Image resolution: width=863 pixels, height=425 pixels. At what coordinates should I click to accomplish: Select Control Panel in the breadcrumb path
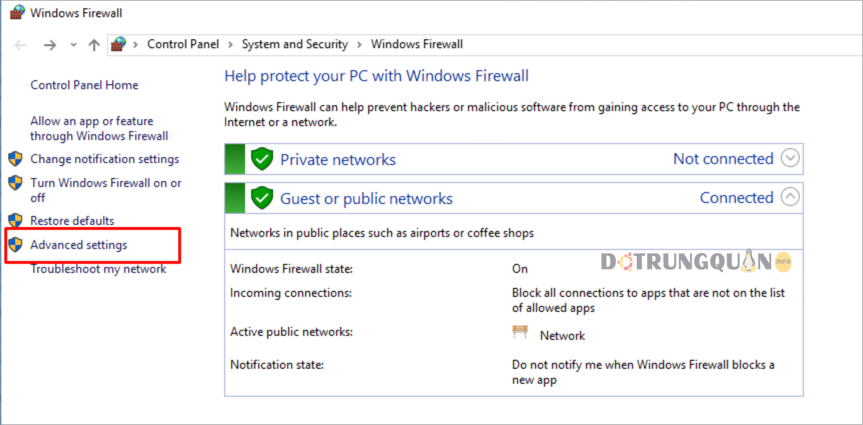click(183, 44)
